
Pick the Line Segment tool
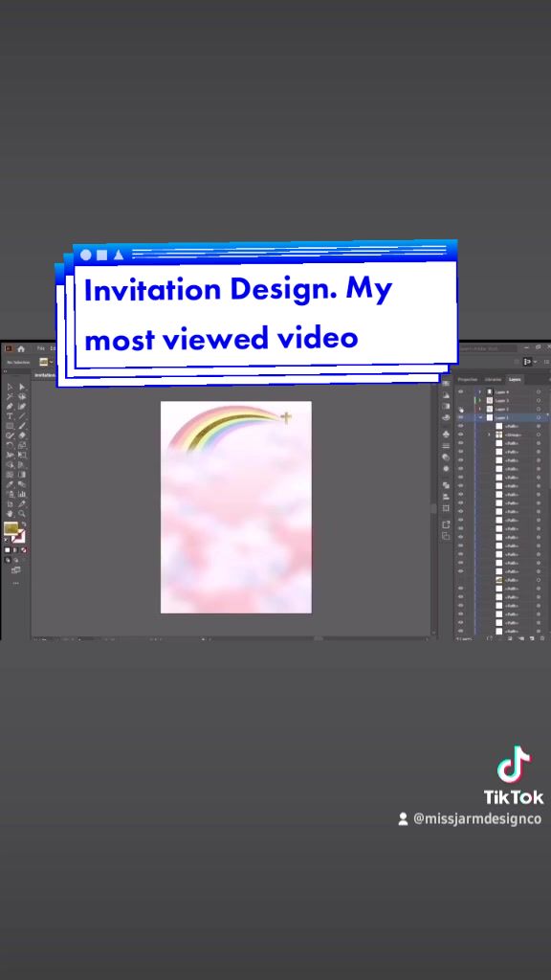[x=22, y=416]
